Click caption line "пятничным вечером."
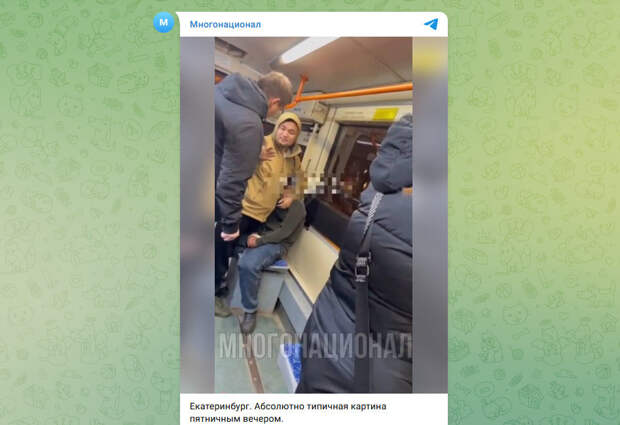This screenshot has width=620, height=425. [236, 419]
